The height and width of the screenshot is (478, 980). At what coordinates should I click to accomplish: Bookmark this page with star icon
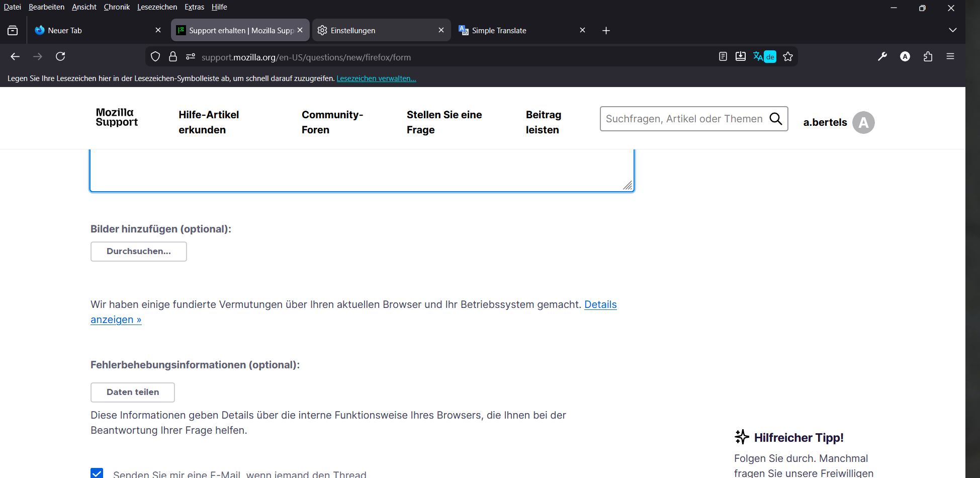[x=788, y=57]
